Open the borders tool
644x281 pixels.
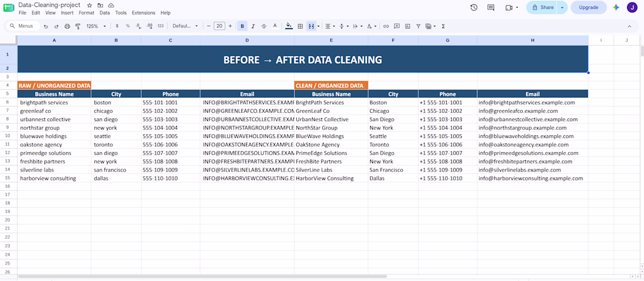[300, 26]
